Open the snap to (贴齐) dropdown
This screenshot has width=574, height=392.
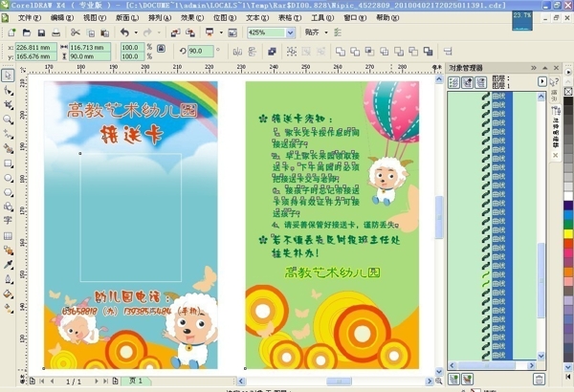tap(326, 33)
